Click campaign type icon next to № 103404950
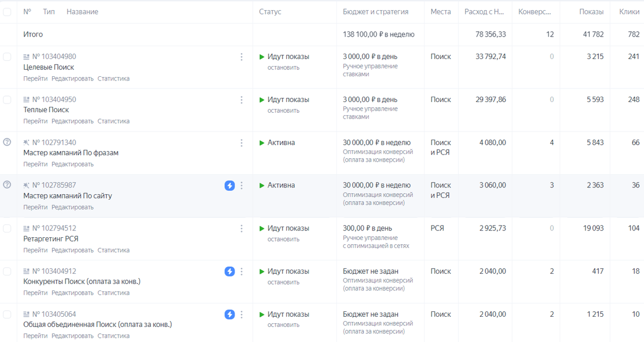 [x=27, y=99]
